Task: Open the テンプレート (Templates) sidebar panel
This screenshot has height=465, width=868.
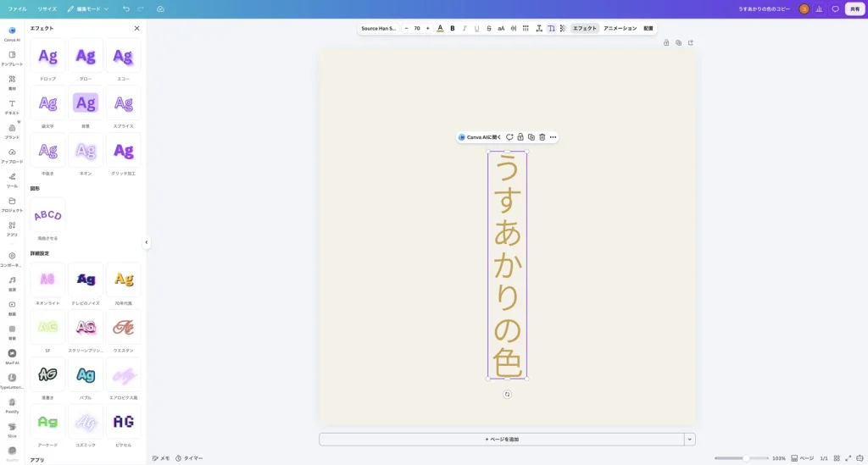Action: click(12, 58)
